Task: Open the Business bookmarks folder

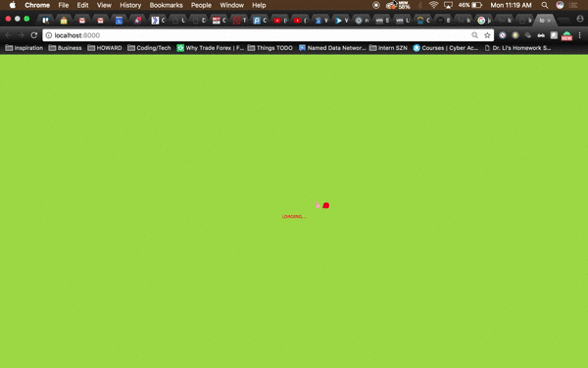Action: coord(65,48)
